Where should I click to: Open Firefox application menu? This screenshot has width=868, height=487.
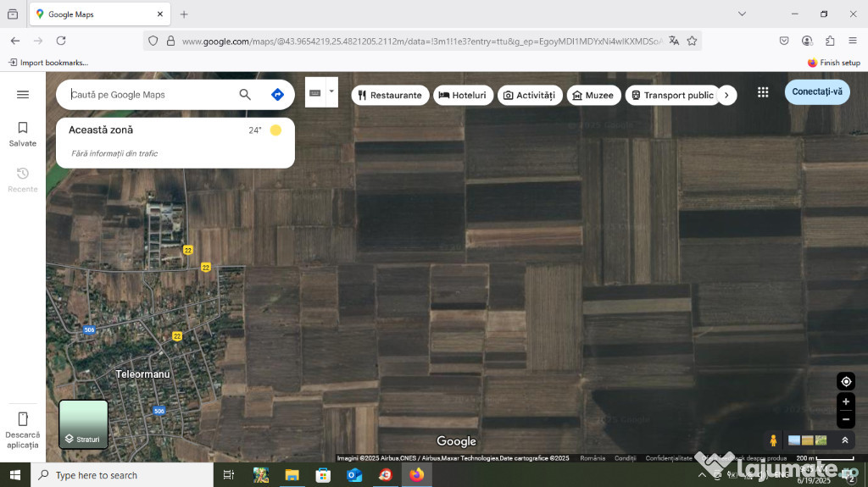pos(853,41)
